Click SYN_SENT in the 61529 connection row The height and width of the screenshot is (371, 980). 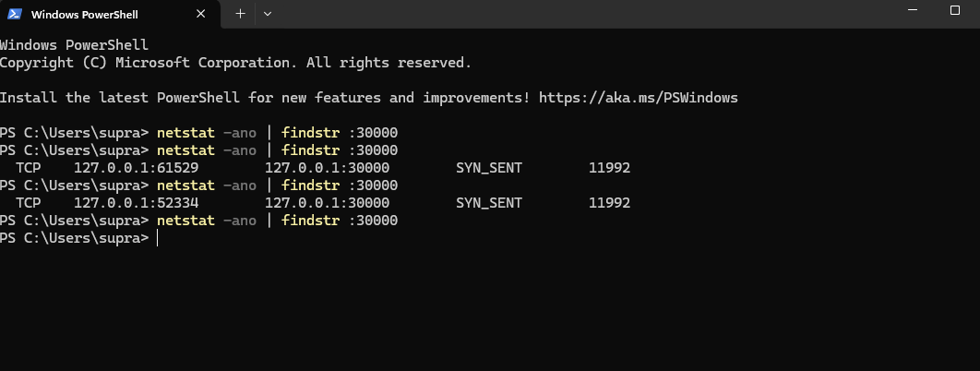click(489, 167)
